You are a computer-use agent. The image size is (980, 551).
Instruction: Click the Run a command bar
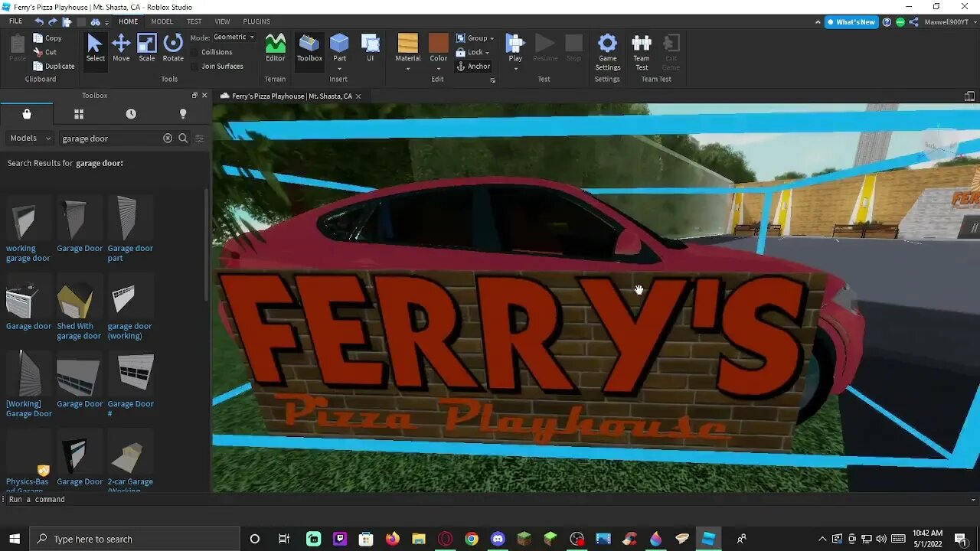490,499
